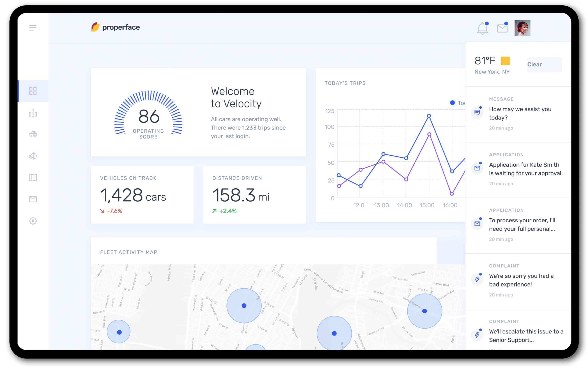Click the 'VEHICLES ON TRACK' label
588x373 pixels.
pos(128,178)
